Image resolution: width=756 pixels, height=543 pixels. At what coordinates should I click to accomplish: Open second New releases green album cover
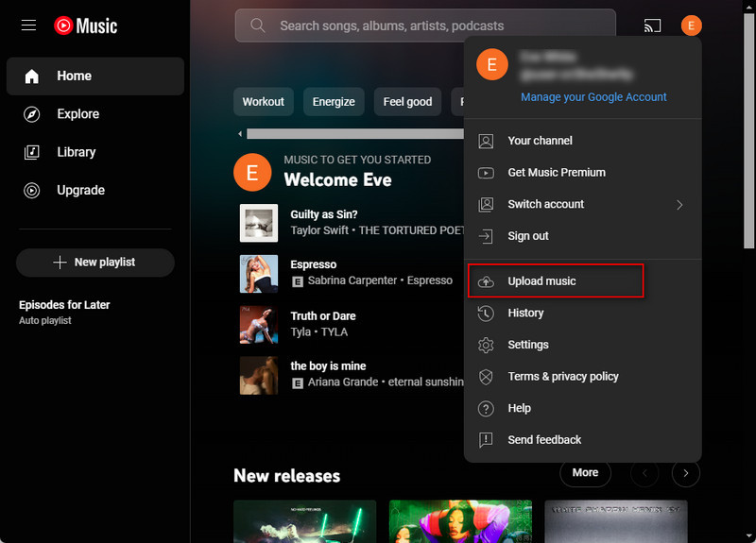pos(460,521)
